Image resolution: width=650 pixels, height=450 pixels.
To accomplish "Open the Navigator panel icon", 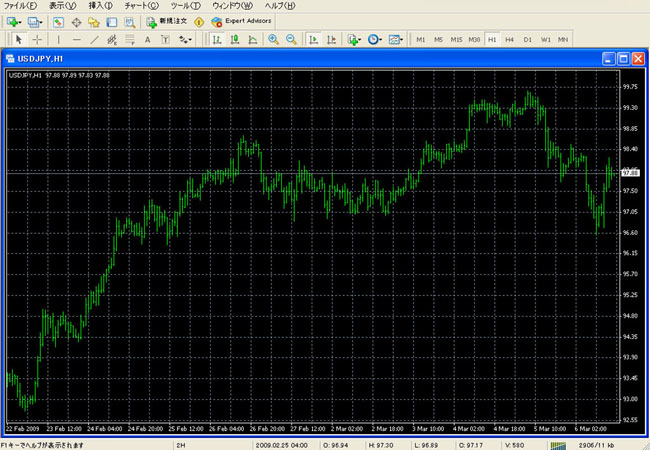I will click(95, 21).
